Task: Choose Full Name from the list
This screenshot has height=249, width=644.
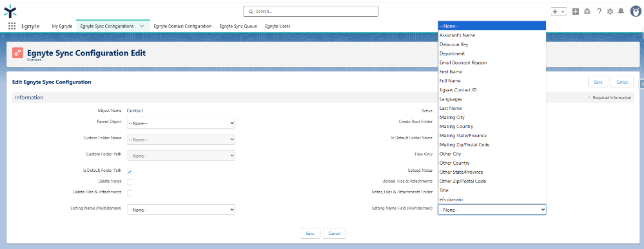Action: (492, 81)
